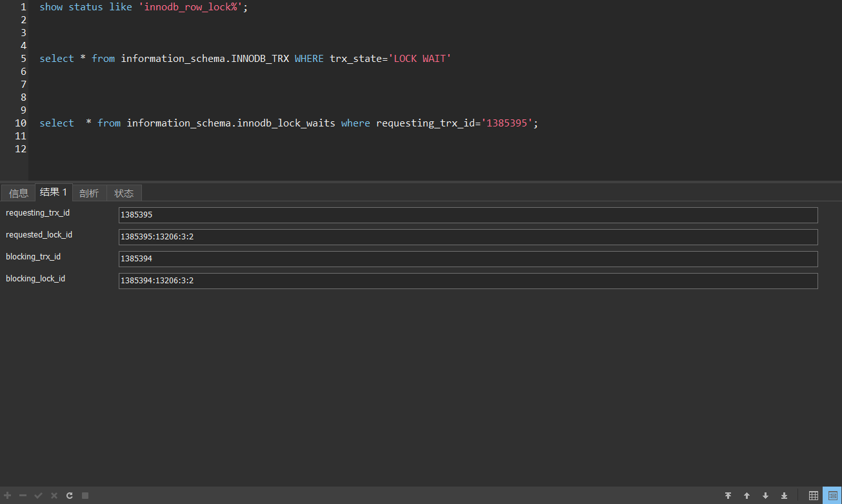The image size is (842, 504).
Task: Switch to the 信息 tab
Action: tap(17, 192)
